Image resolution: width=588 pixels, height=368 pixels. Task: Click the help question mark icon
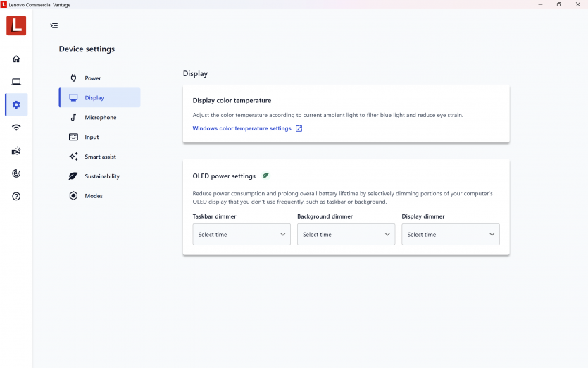tap(16, 196)
